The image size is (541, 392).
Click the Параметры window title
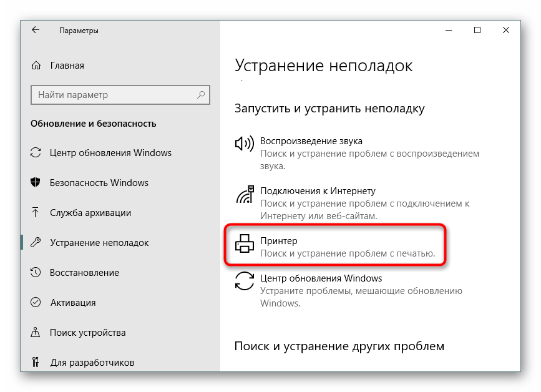79,31
